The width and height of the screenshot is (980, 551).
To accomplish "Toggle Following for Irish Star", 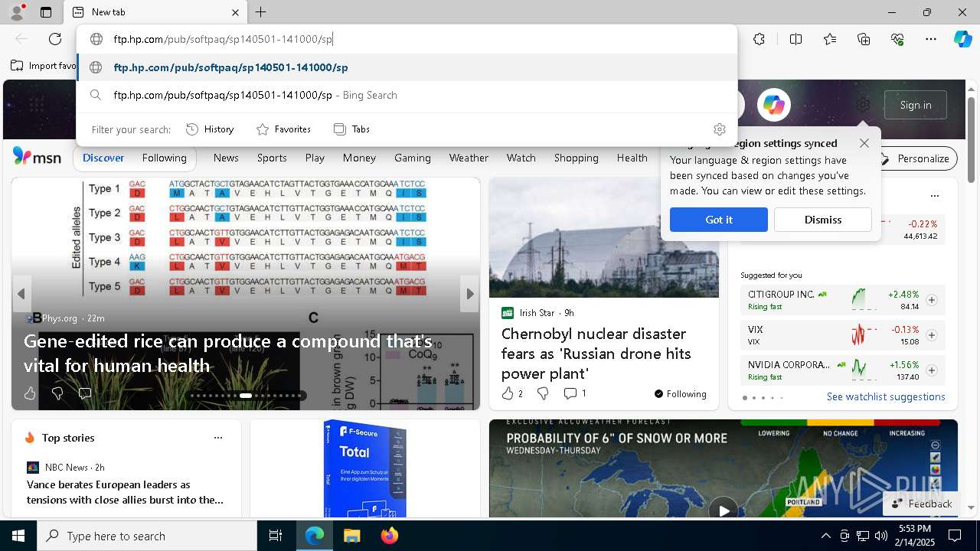I will pos(680,394).
